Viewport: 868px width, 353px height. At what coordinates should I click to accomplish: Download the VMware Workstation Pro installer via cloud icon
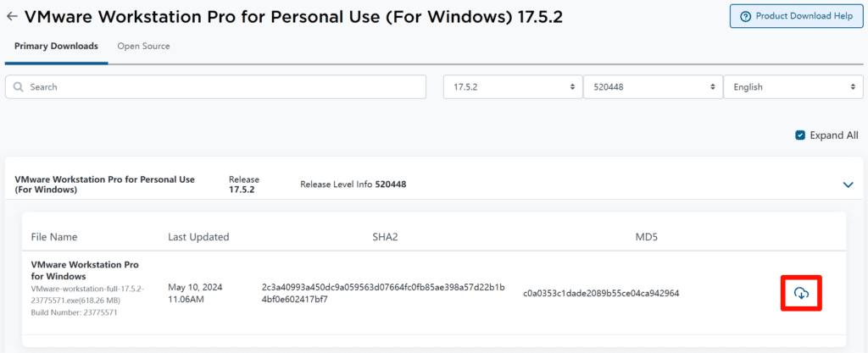(801, 294)
